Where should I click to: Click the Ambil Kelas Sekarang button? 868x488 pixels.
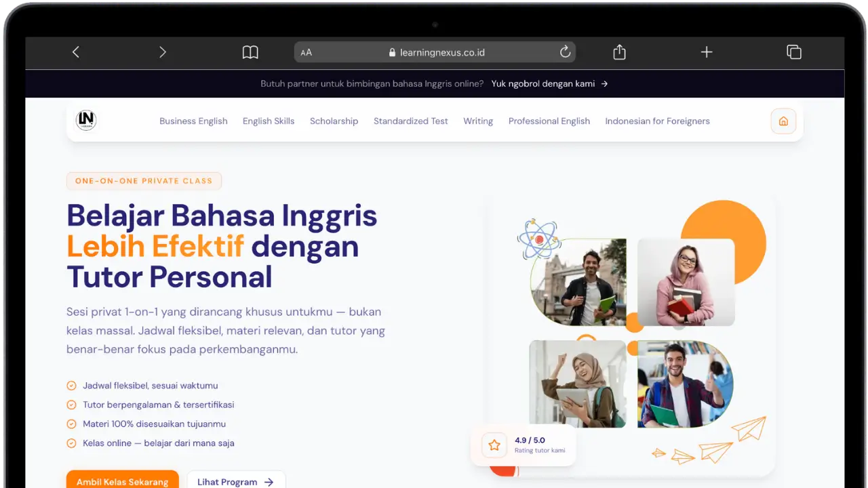tap(122, 480)
